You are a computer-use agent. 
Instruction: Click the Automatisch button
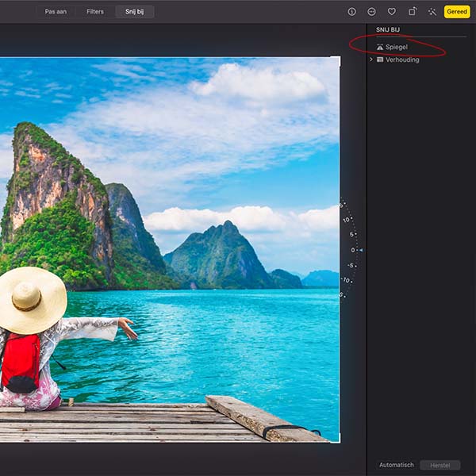(396, 465)
